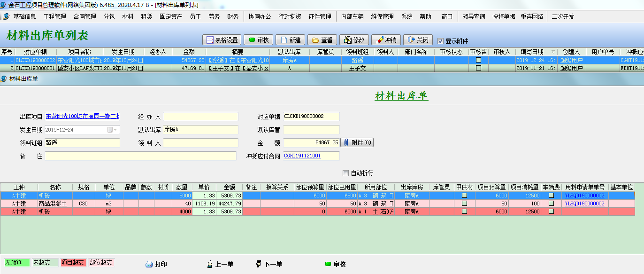Click the 修改 edit button
Screen dimensions: 644x274
click(354, 40)
